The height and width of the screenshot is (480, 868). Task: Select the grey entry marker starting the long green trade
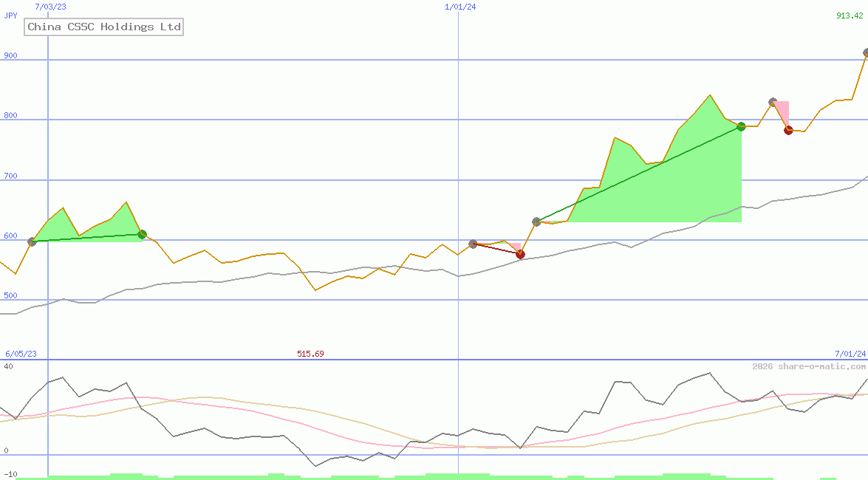536,222
